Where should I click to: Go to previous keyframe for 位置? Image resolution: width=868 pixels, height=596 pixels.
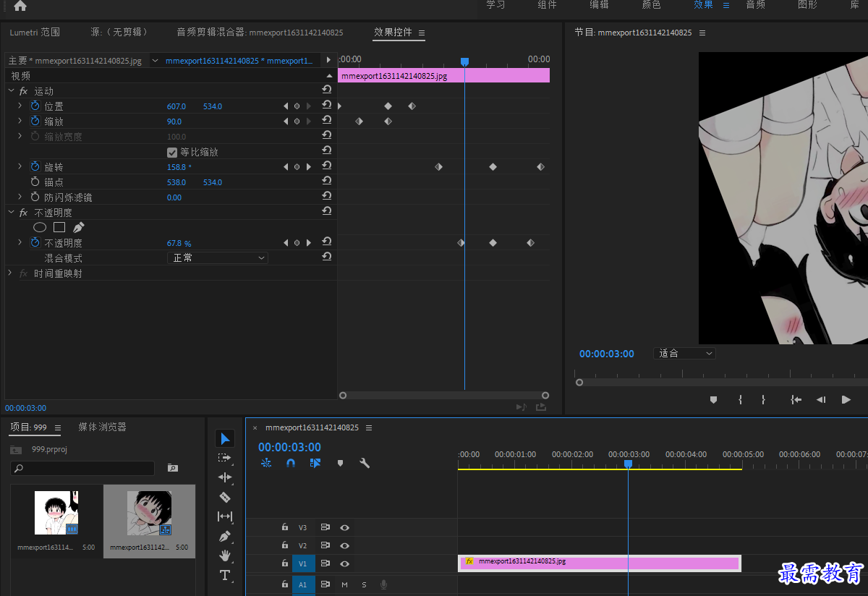click(x=286, y=106)
